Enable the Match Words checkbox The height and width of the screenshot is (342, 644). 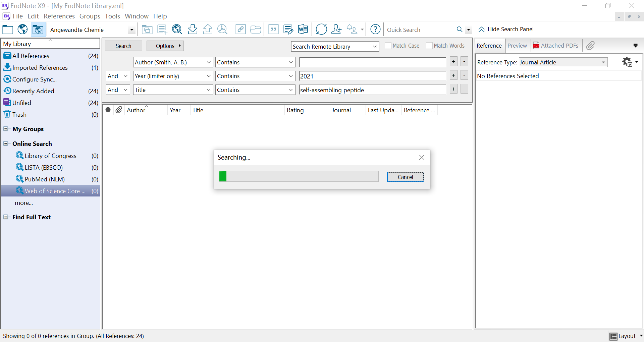429,46
